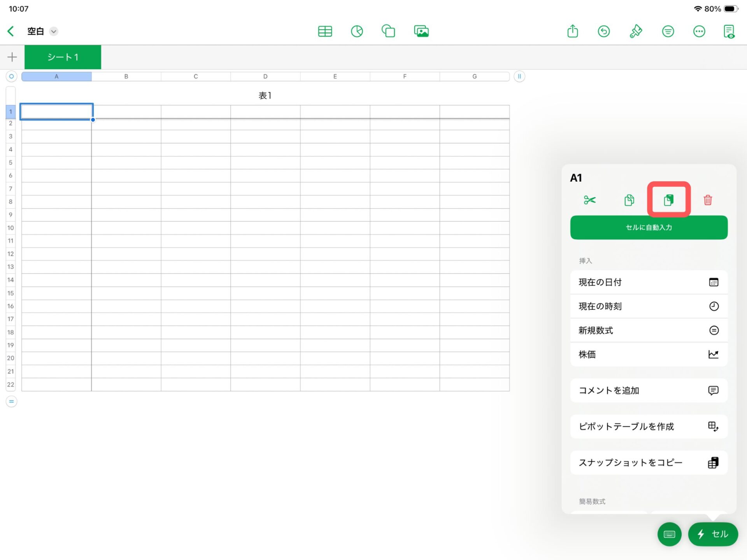The height and width of the screenshot is (560, 747).
Task: Tap the copy icon in cell panel
Action: pos(629,200)
